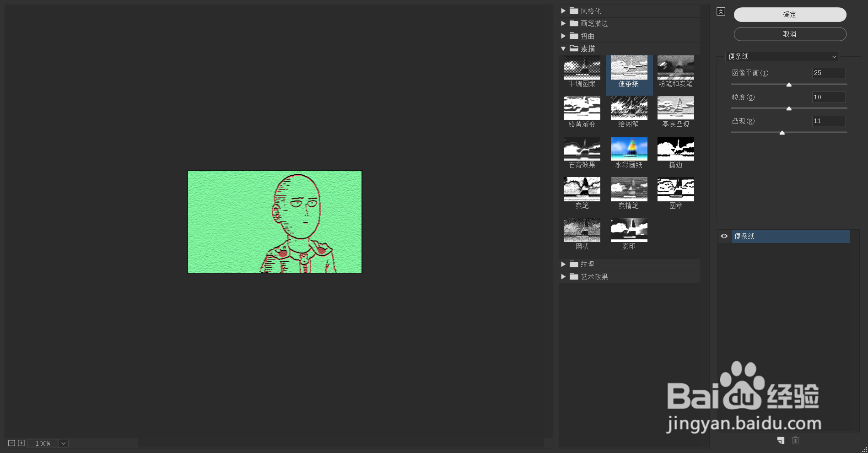868x453 pixels.
Task: Click the 取消 button
Action: point(790,34)
